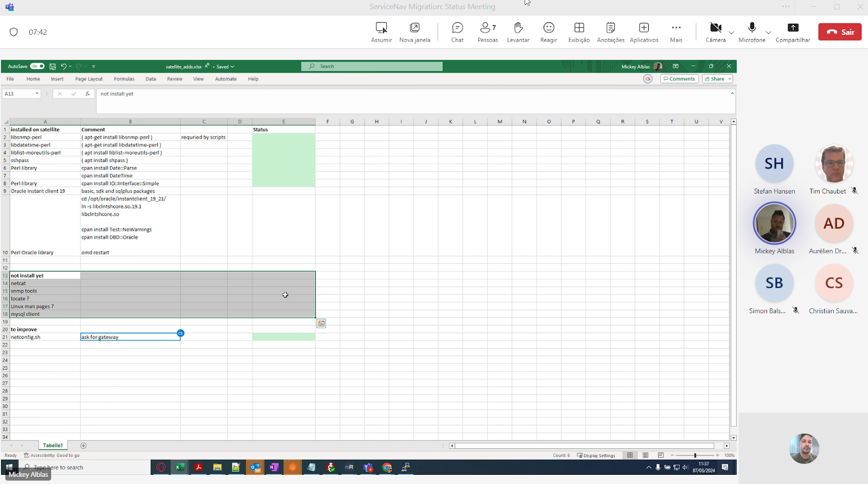Open the Page Layout ribbon tab
The width and height of the screenshot is (868, 484).
pyautogui.click(x=89, y=79)
